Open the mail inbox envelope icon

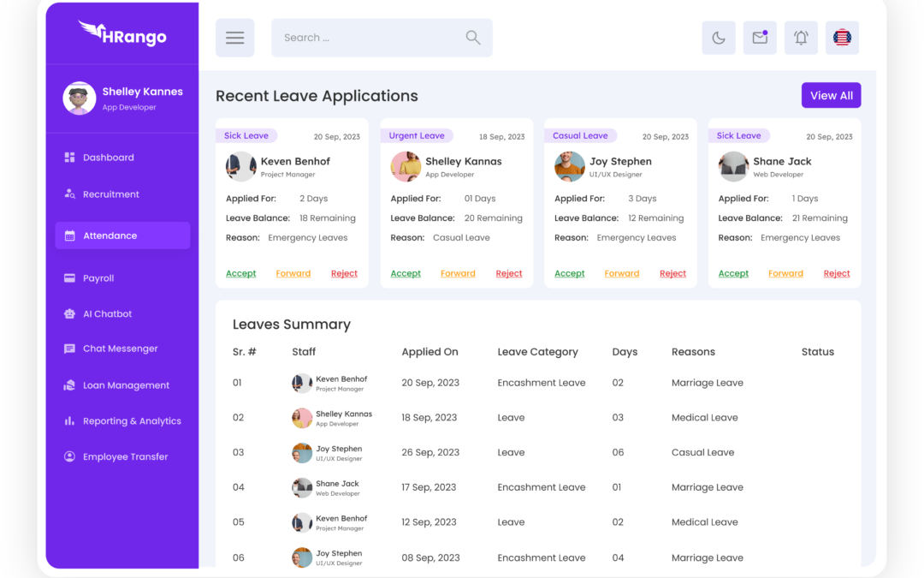[x=760, y=38]
